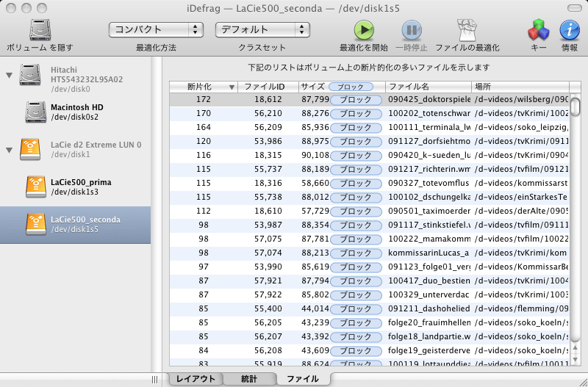
Task: Click ブロック pill in 100202_totenschwar row
Action: [356, 114]
